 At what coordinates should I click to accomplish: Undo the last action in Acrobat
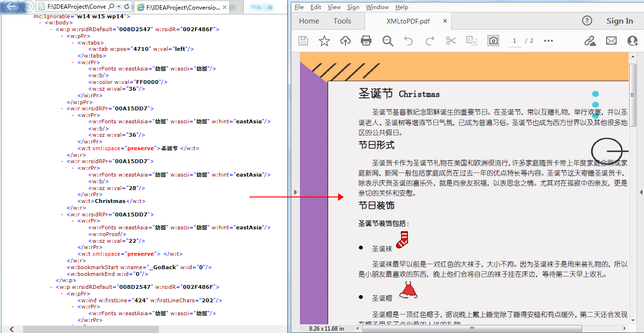[408, 41]
